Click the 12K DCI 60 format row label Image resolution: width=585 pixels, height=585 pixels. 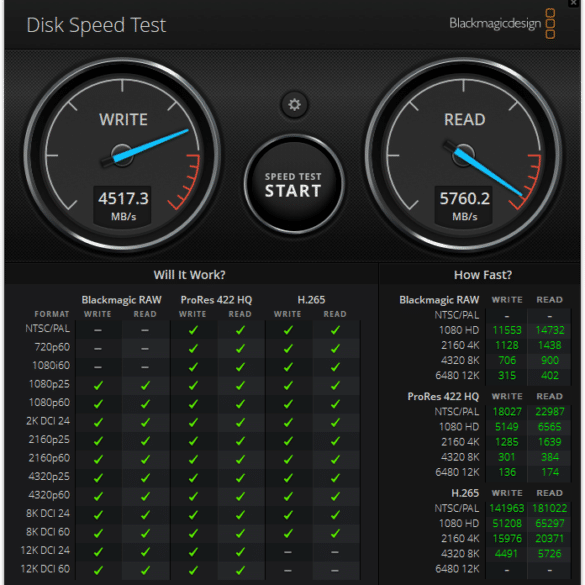point(45,569)
